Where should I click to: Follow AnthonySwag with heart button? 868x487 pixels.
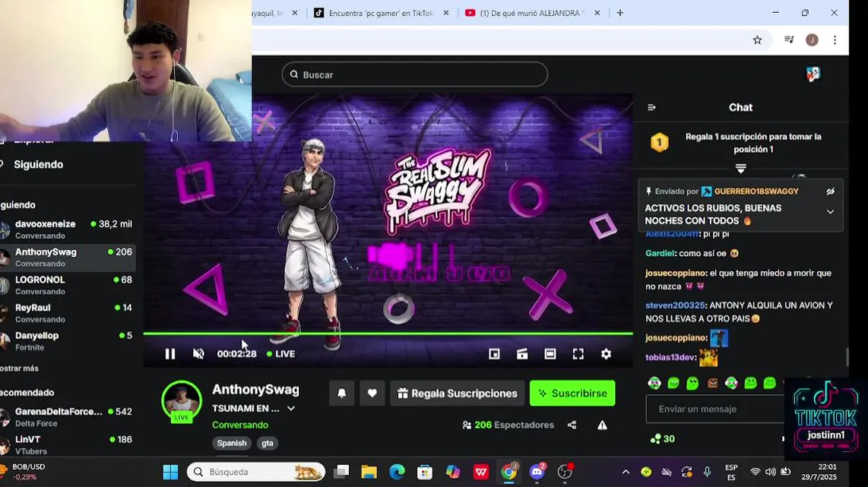[x=372, y=393]
